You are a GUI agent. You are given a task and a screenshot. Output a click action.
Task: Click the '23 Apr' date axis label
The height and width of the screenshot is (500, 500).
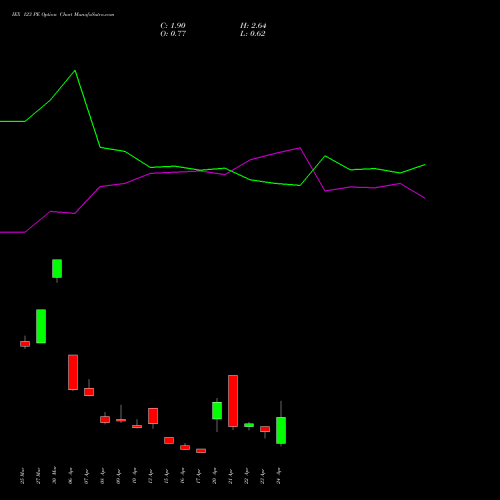262,476
